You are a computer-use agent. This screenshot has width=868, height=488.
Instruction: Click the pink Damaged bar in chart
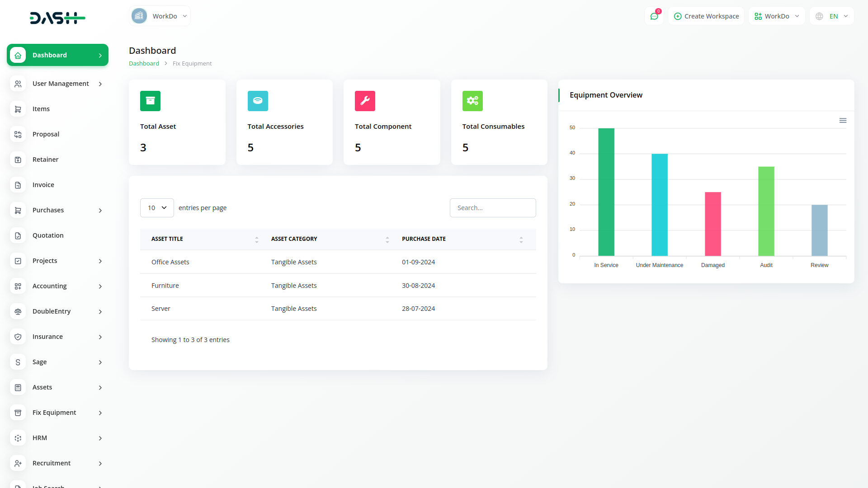[712, 224]
